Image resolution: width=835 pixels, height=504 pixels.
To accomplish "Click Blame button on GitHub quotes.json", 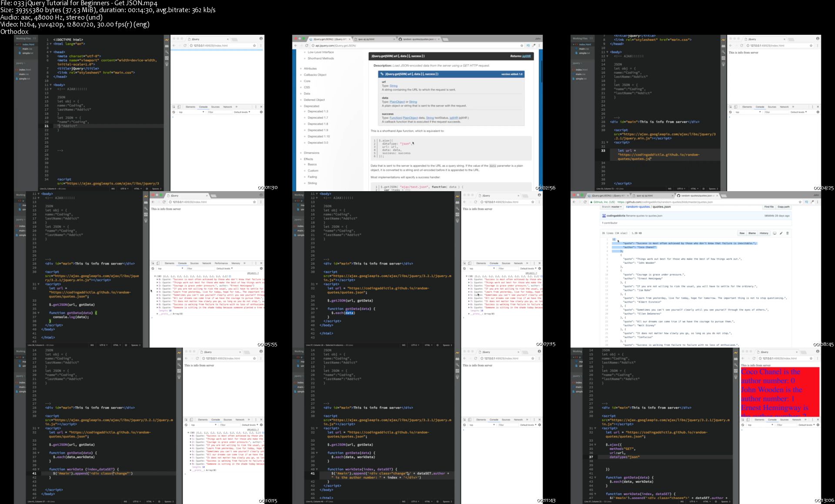I will point(752,233).
